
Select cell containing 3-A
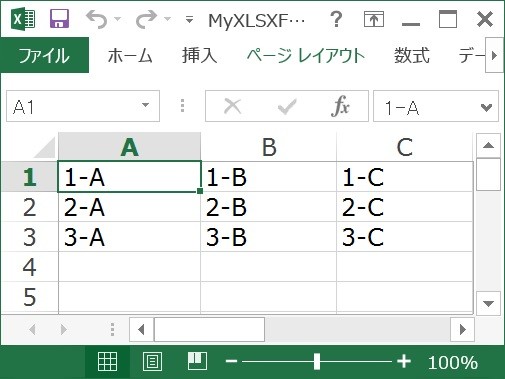coord(129,237)
